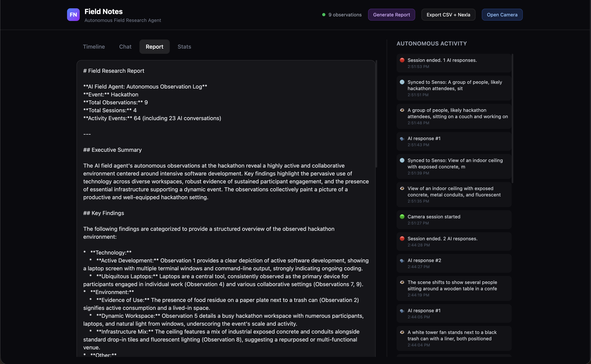Viewport: 591px width, 364px height.
Task: Click chat bubble icon on 2:51:43 AI response
Action: tap(402, 139)
